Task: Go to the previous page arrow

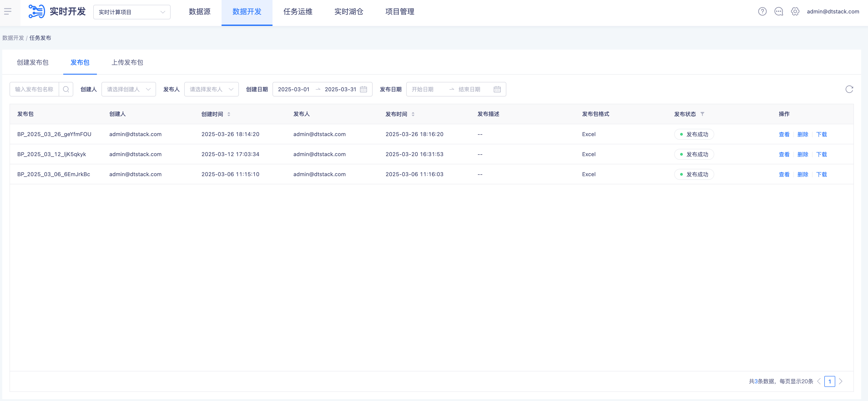Action: pos(819,381)
